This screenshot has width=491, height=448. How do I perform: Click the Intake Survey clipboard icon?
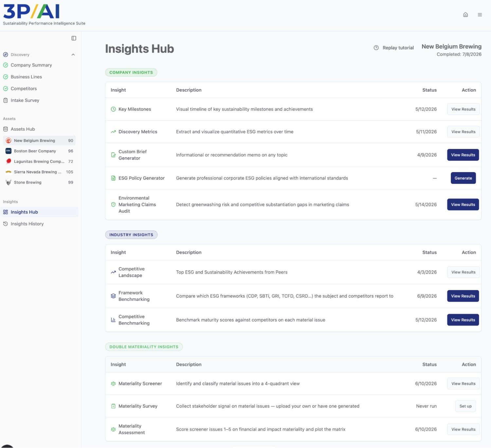pos(6,100)
